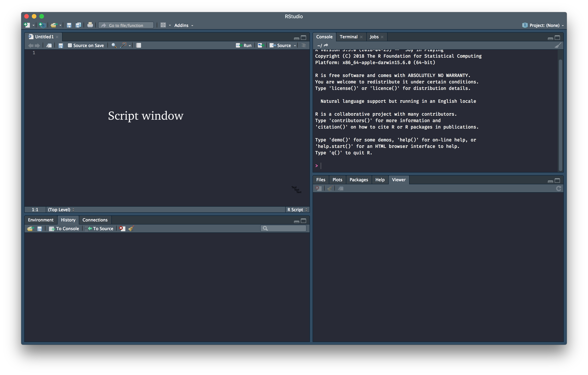Viewport: 588px width, 375px height.
Task: Focus the Go to file/function field
Action: pyautogui.click(x=126, y=25)
